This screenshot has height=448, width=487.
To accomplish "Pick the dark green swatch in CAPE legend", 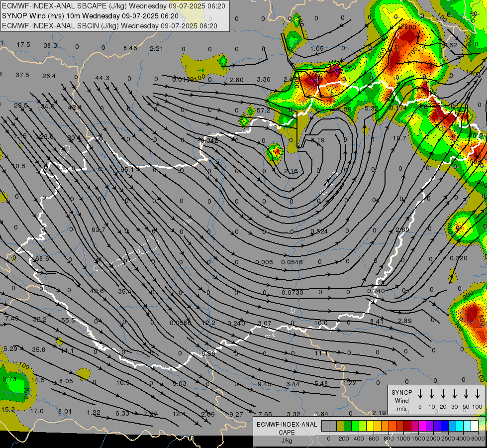I will point(348,426).
